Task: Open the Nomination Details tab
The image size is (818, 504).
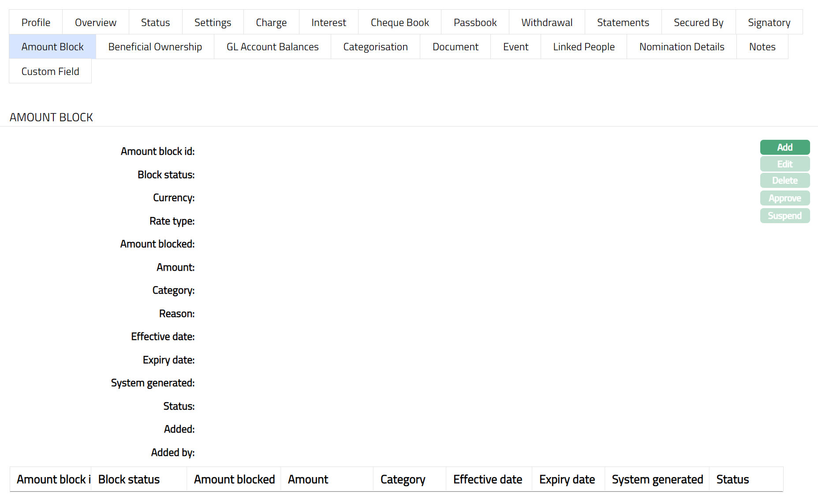Action: coord(681,47)
